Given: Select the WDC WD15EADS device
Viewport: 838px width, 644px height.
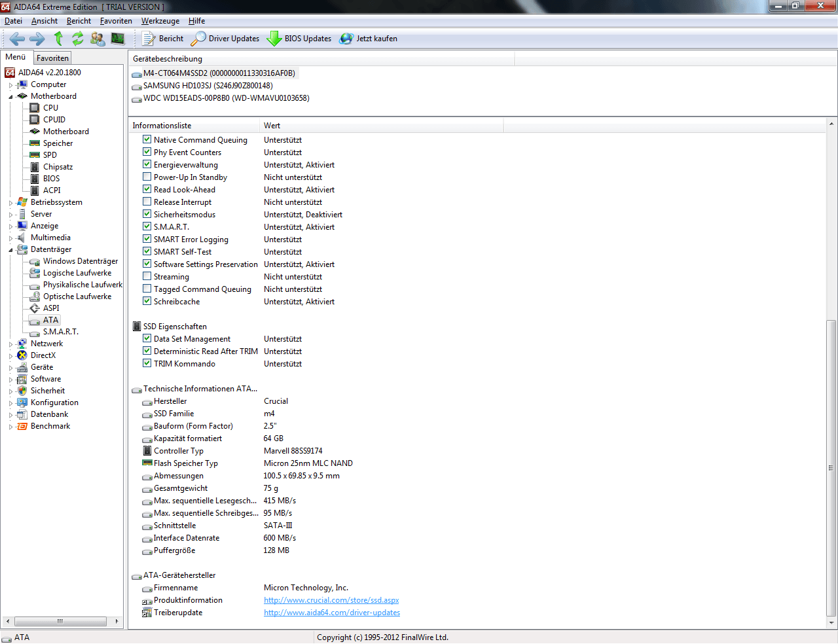Looking at the screenshot, I should (x=227, y=98).
